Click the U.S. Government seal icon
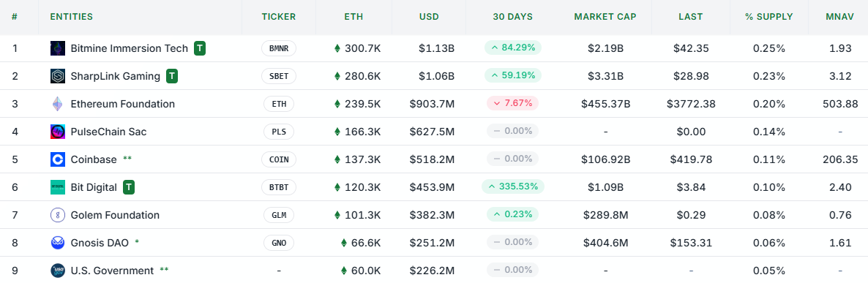Screen dimensions: 868x283 [x=58, y=271]
